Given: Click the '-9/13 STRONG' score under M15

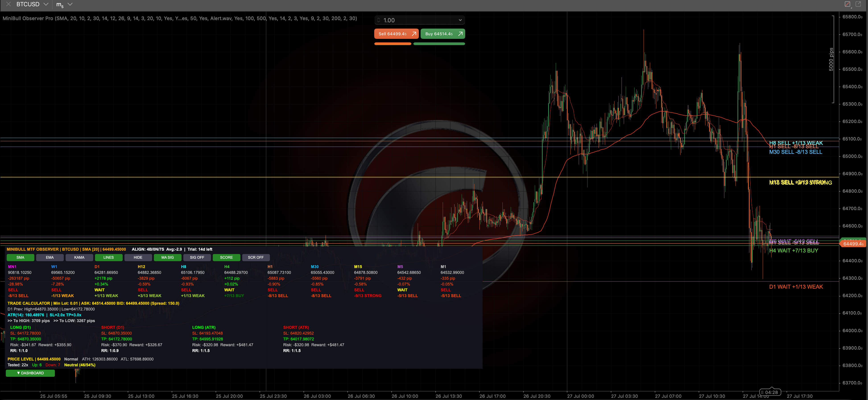Looking at the screenshot, I should [368, 296].
